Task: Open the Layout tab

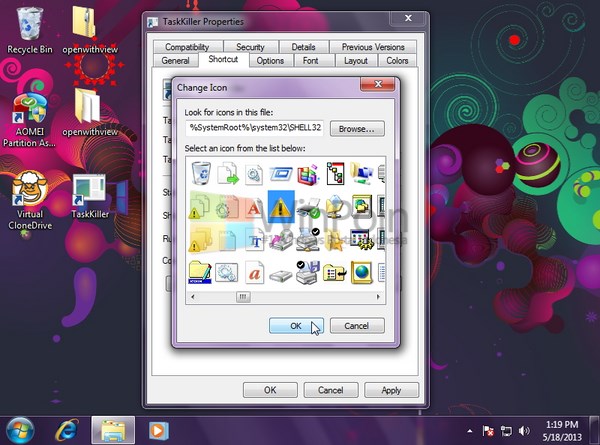Action: coord(356,60)
